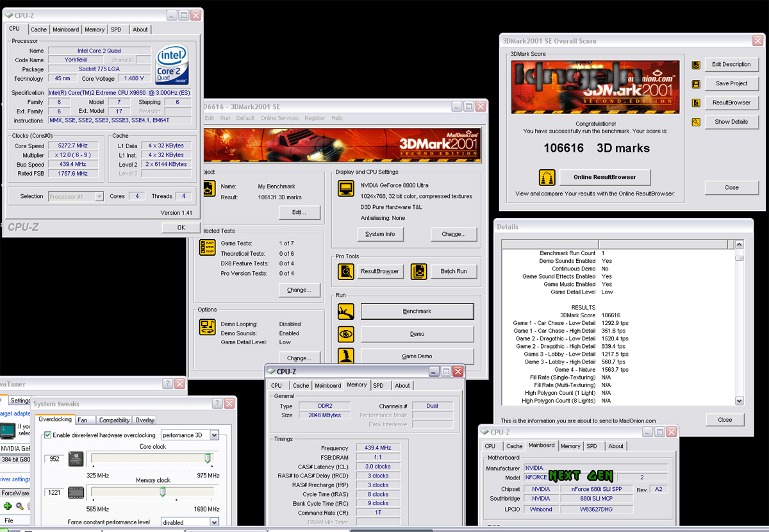Image resolution: width=769 pixels, height=532 pixels.
Task: Click the Core clock value field showing 952
Action: [54, 459]
